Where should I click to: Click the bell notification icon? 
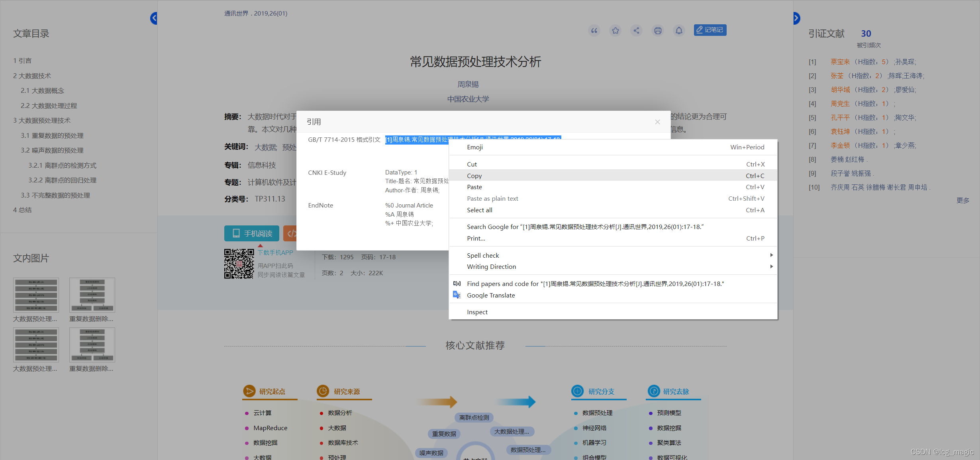pyautogui.click(x=679, y=31)
